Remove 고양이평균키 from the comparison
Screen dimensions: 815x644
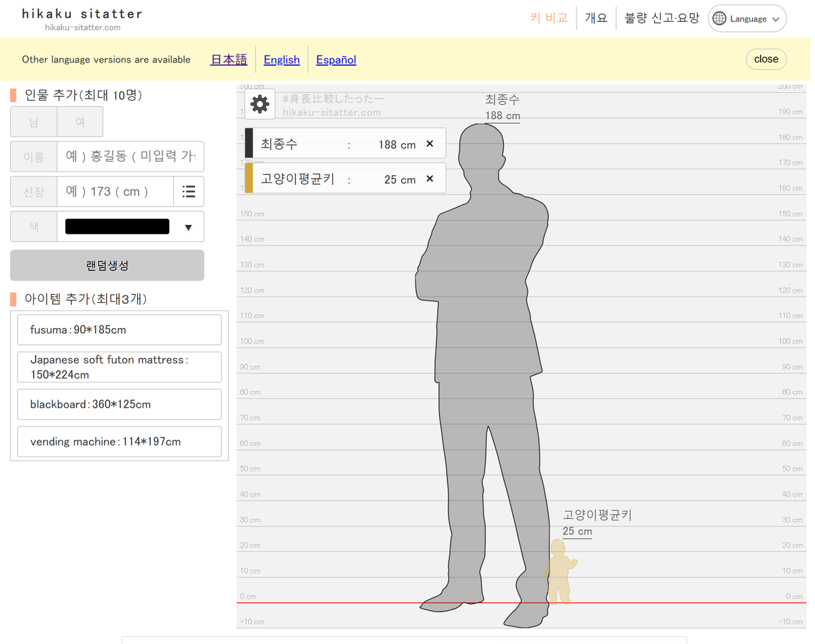[429, 179]
